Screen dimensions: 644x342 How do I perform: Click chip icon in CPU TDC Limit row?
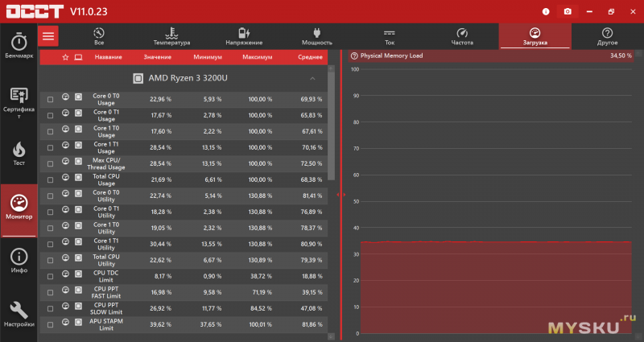(78, 274)
